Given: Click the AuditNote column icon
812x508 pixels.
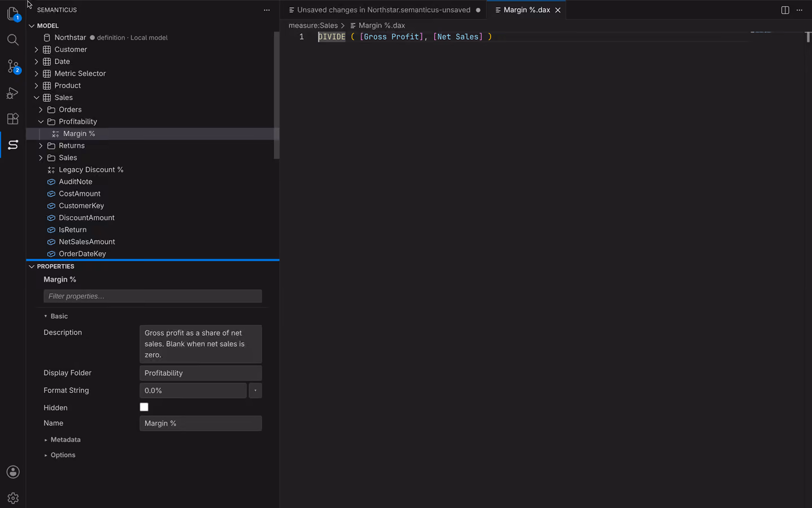Looking at the screenshot, I should 51,182.
